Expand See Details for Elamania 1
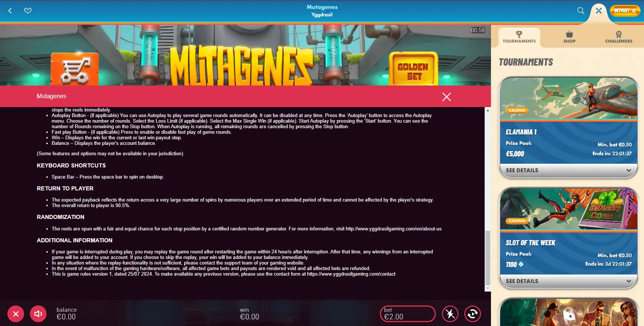Viewport: 644px width, 326px height. coord(568,170)
